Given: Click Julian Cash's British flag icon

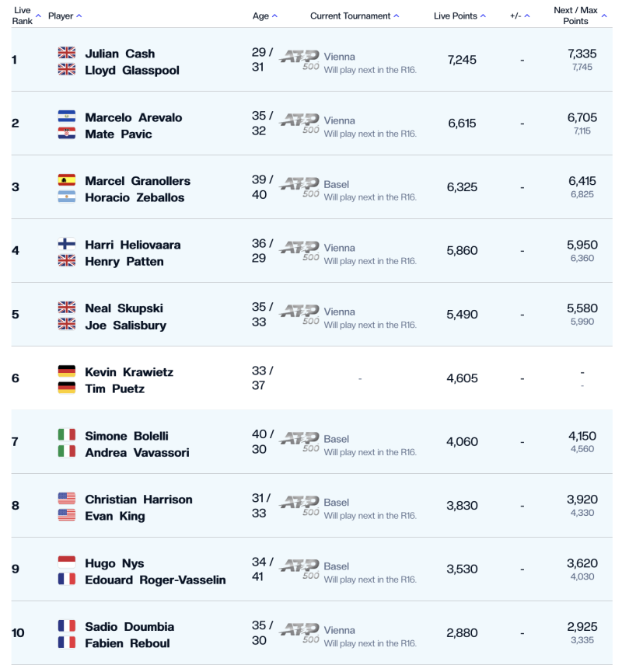Looking at the screenshot, I should coord(67,53).
